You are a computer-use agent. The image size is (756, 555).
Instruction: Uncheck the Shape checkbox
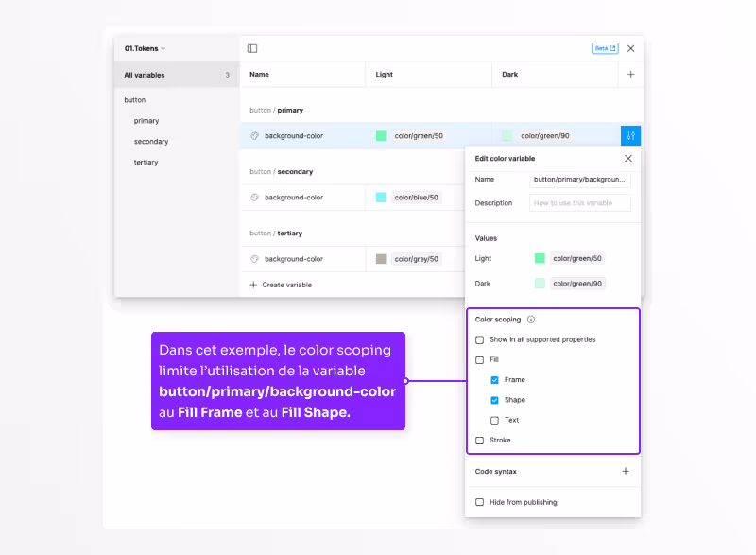pyautogui.click(x=494, y=400)
